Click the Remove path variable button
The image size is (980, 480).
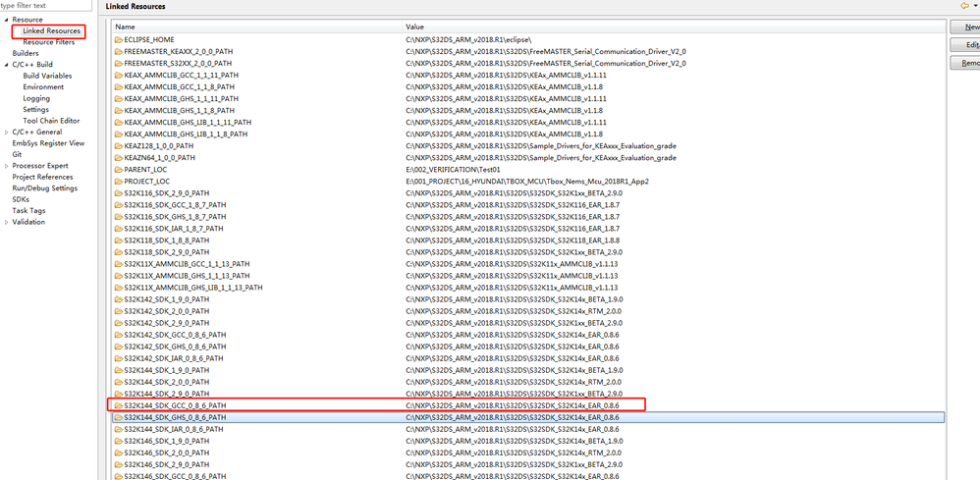coord(964,63)
